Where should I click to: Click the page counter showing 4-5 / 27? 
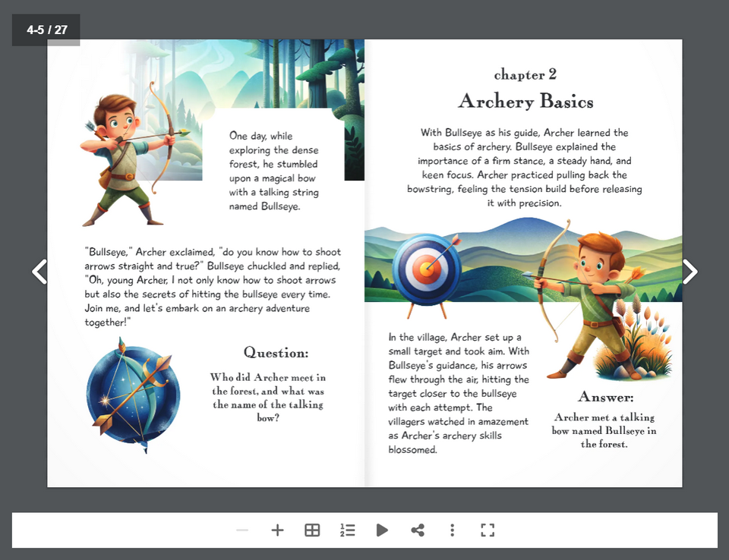[x=46, y=30]
